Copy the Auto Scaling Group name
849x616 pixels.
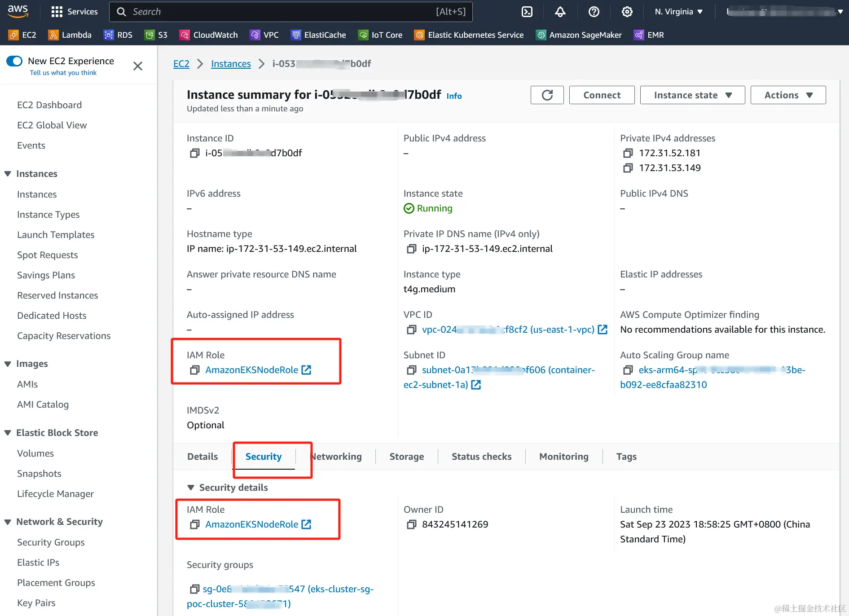(628, 370)
